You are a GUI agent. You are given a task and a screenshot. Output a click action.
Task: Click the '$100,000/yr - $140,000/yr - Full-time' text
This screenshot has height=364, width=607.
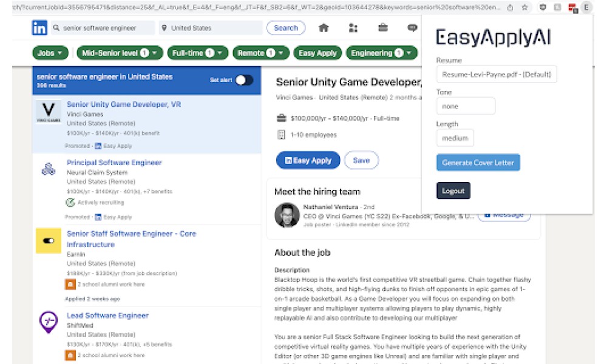click(345, 118)
